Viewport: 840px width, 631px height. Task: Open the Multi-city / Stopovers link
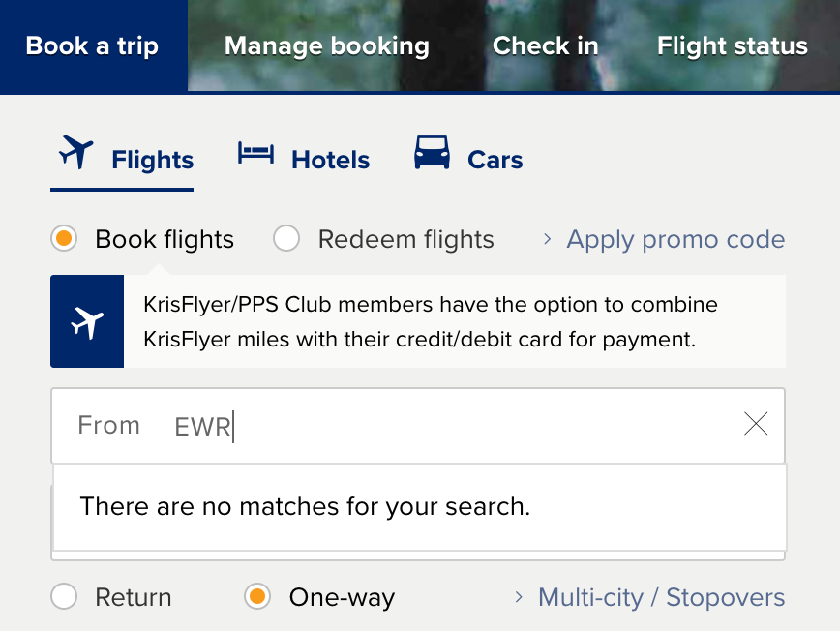tap(661, 597)
